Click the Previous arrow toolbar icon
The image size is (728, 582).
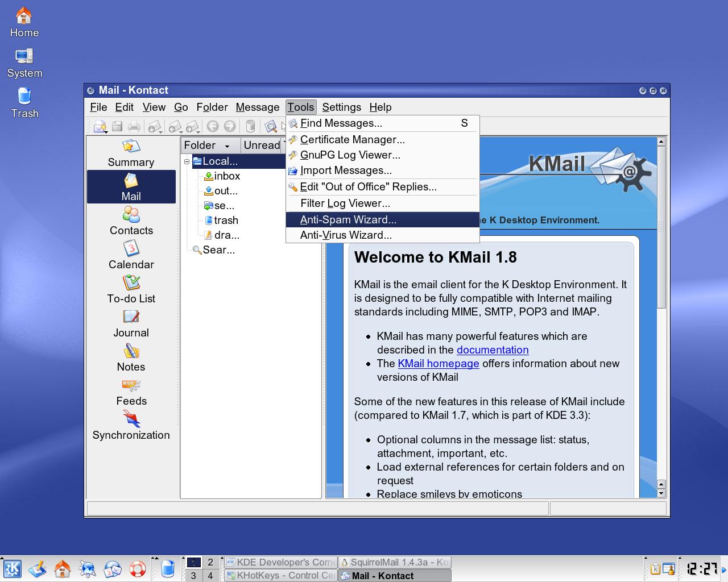click(213, 126)
